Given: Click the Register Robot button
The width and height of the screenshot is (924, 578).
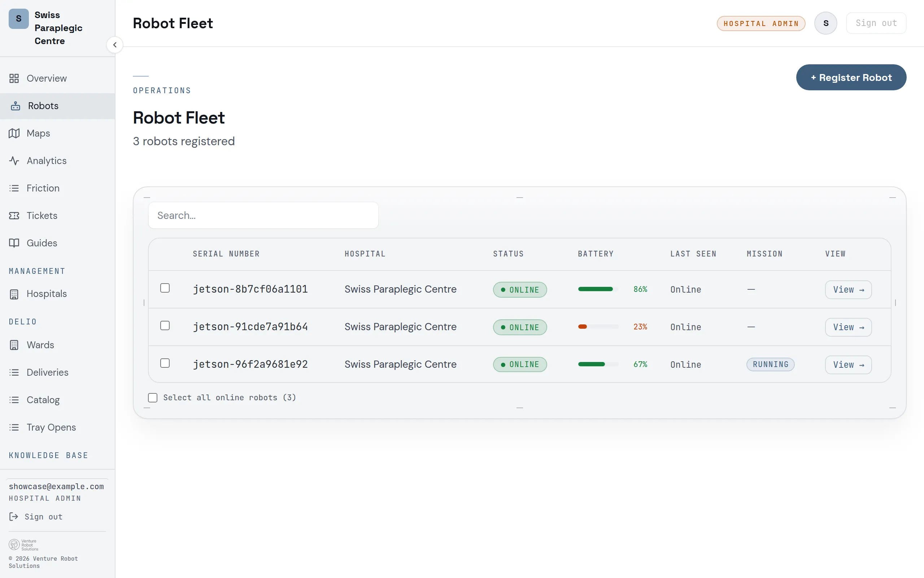Looking at the screenshot, I should (x=851, y=78).
